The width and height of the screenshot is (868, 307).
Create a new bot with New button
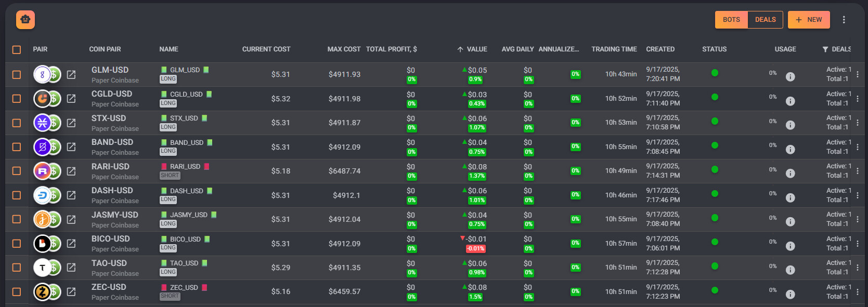click(808, 20)
